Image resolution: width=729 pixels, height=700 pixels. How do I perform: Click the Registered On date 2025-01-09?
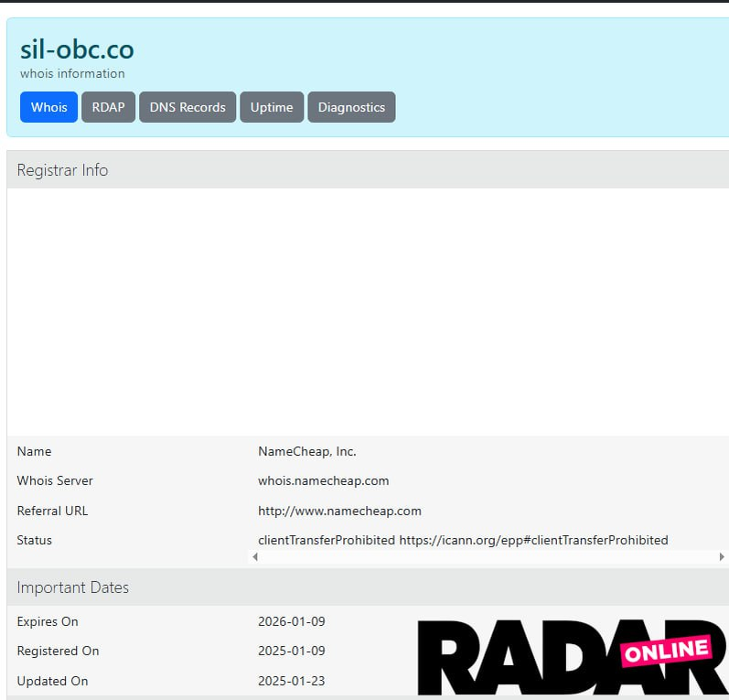tap(292, 651)
